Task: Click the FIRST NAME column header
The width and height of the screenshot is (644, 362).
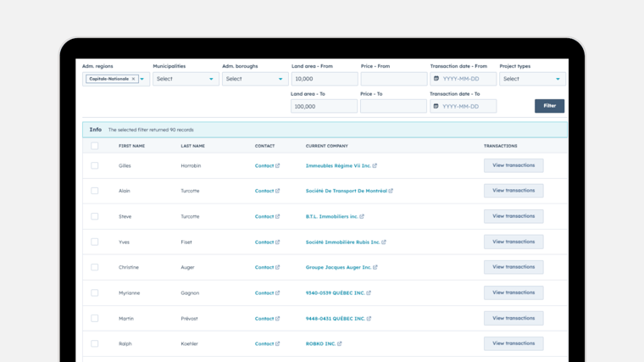Action: [x=131, y=146]
